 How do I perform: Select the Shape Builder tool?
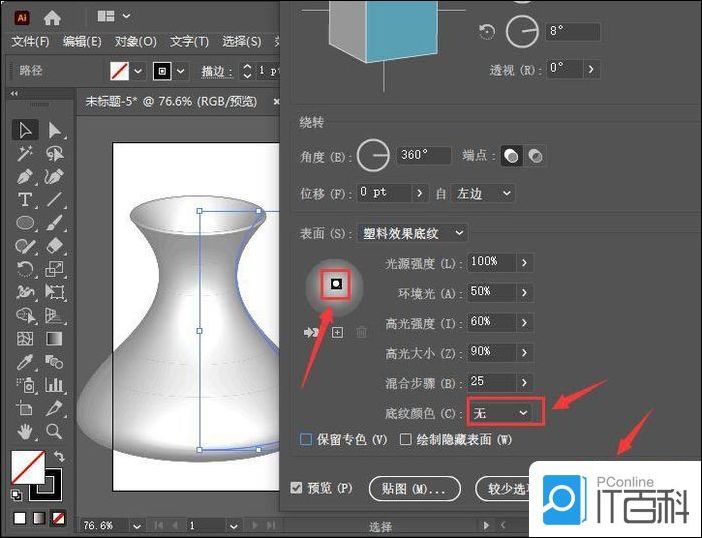[25, 316]
